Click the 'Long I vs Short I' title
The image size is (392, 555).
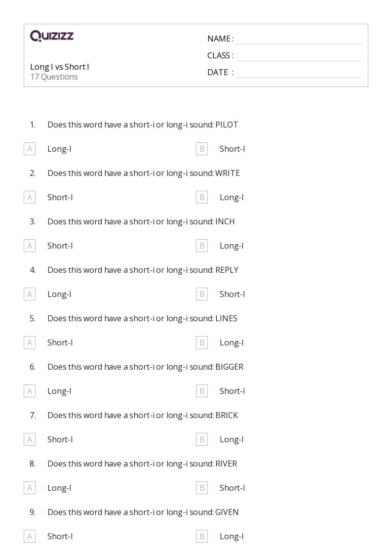click(60, 67)
